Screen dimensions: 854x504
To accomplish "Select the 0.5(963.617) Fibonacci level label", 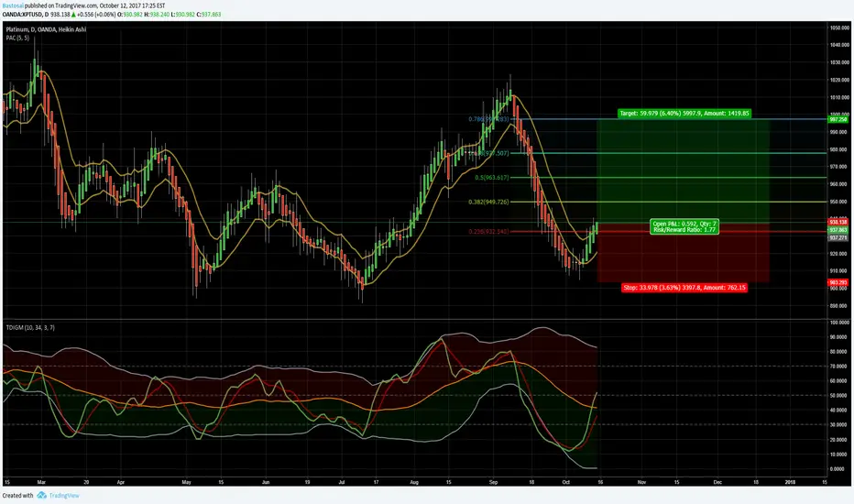I will (492, 178).
